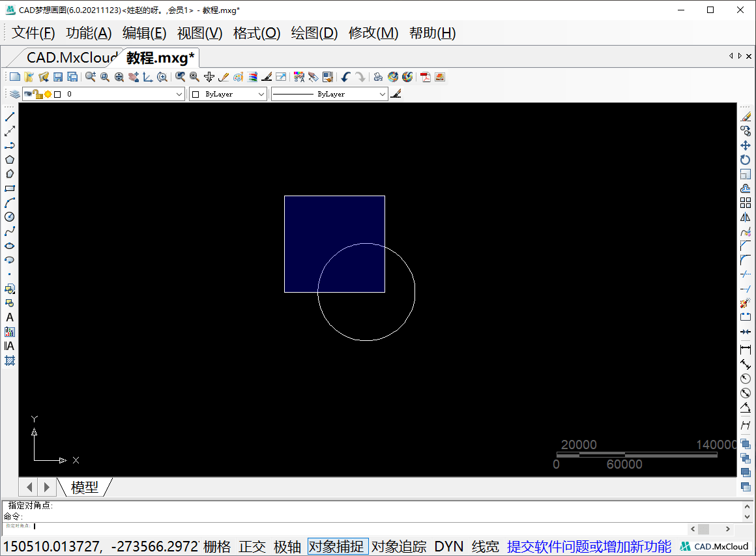Screen dimensions: 756x556
Task: Select the Erase tool in right toolbar
Action: 746,117
